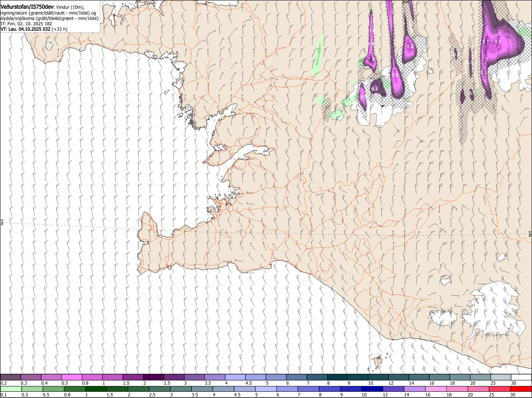Select the top legend row swatch labeled 0.2
The height and width of the screenshot is (398, 532).
[x=11, y=377]
